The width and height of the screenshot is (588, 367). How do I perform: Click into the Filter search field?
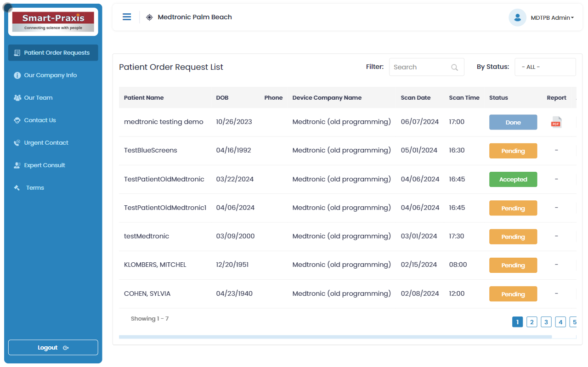[418, 67]
